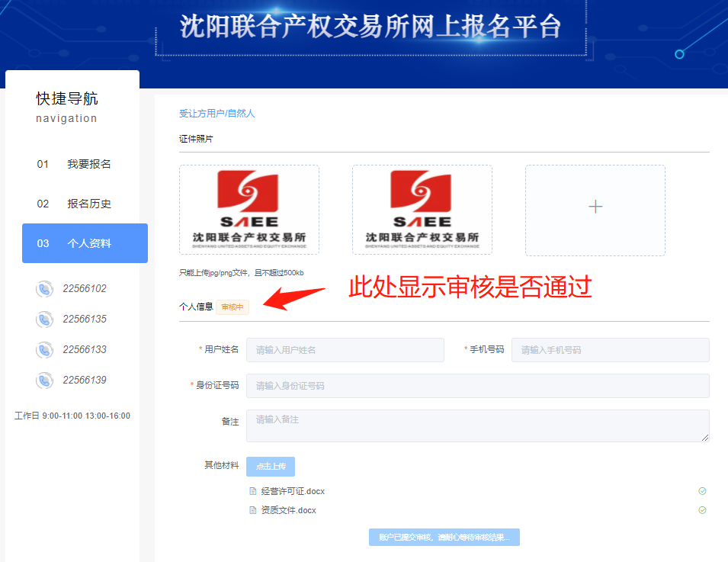Select 个人资料 navigation item

[x=88, y=243]
